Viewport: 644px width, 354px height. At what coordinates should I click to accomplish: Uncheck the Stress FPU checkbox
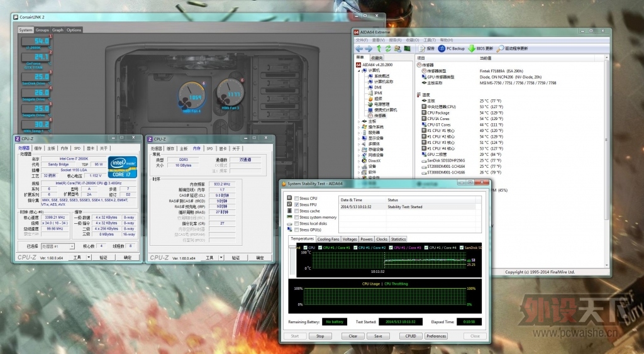pos(297,204)
